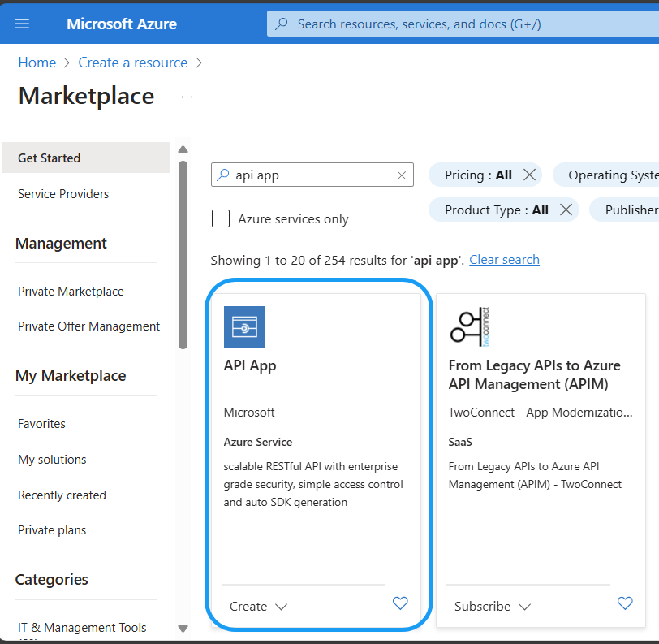659x644 pixels.
Task: Open the Marketplace more options ellipsis
Action: pos(187,97)
